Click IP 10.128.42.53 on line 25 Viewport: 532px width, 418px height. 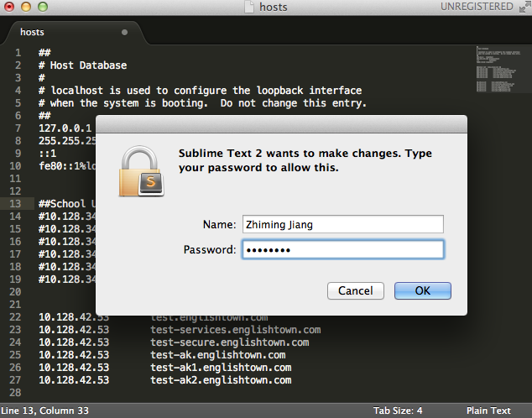pos(74,355)
